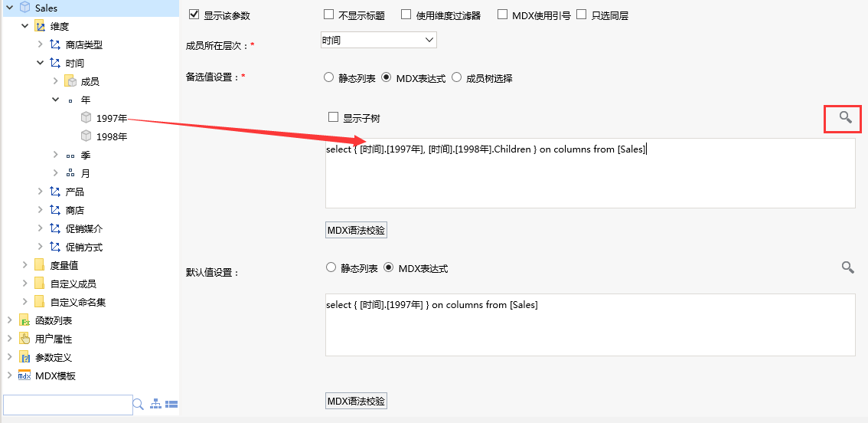The height and width of the screenshot is (423, 868).
Task: Click the 函数列表 Fx icon
Action: click(24, 320)
